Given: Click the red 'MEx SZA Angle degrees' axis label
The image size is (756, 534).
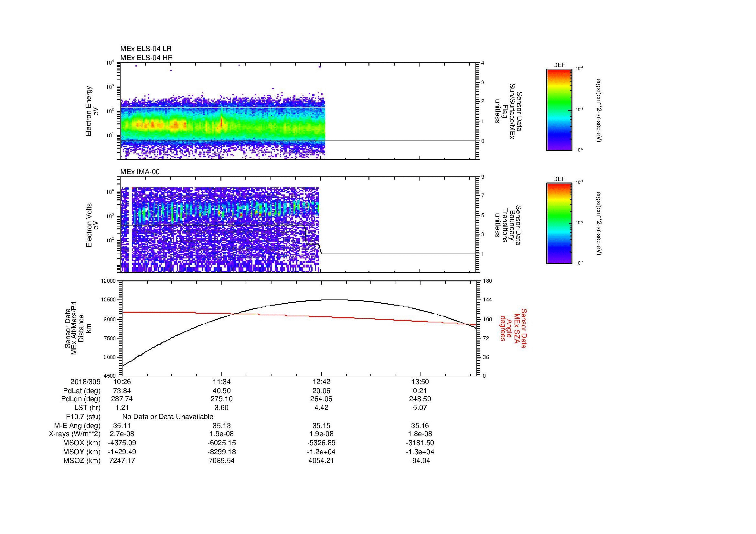Looking at the screenshot, I should (513, 328).
